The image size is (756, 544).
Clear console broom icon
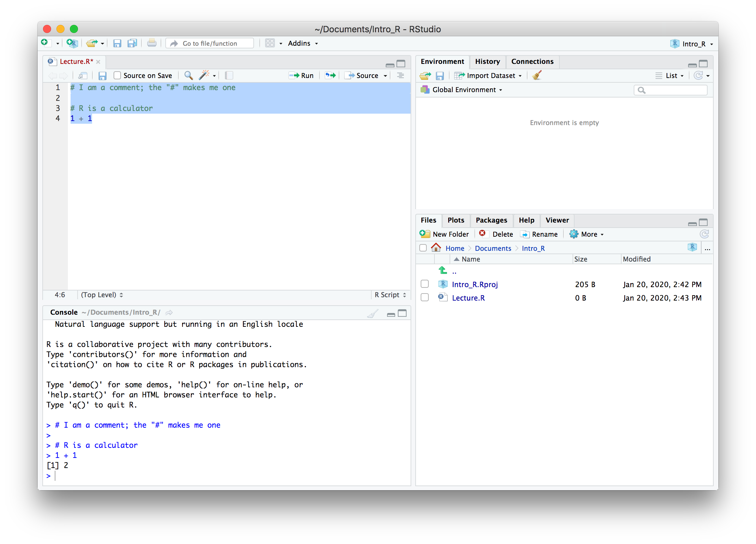373,313
